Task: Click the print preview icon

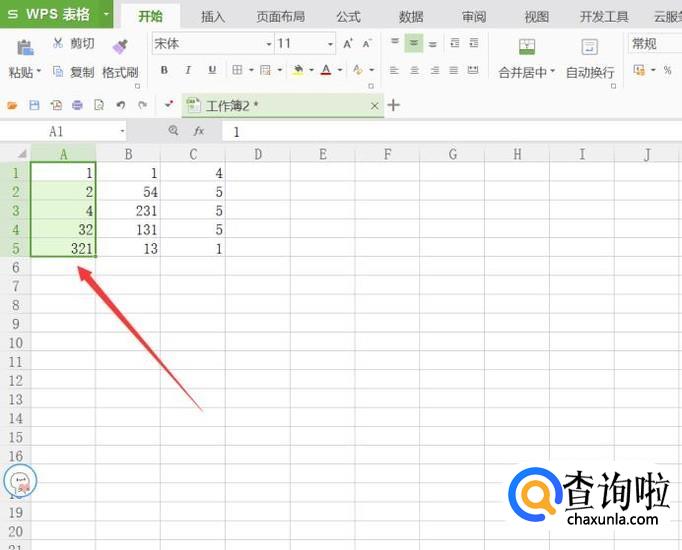Action: pyautogui.click(x=99, y=105)
